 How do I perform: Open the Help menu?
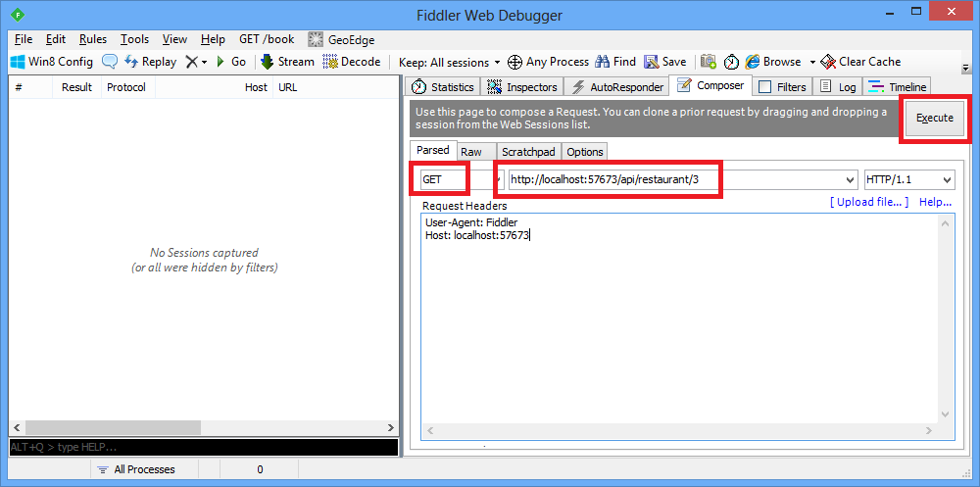point(213,39)
